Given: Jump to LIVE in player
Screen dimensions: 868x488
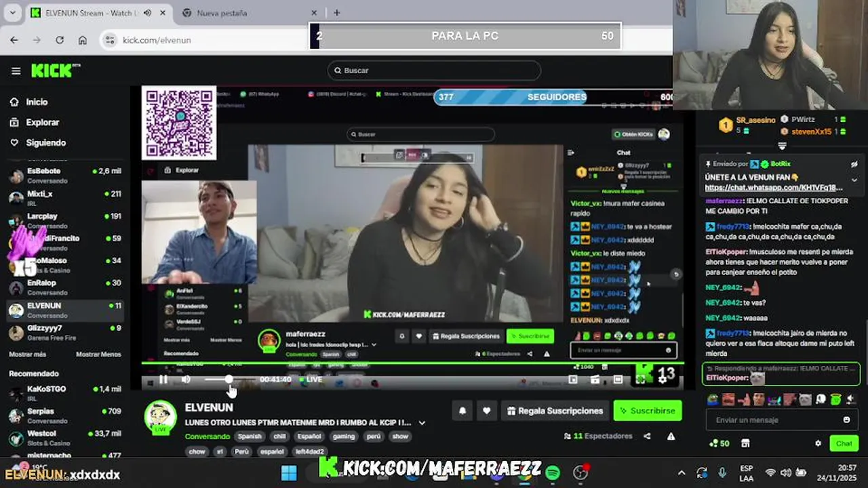Looking at the screenshot, I should pos(311,380).
